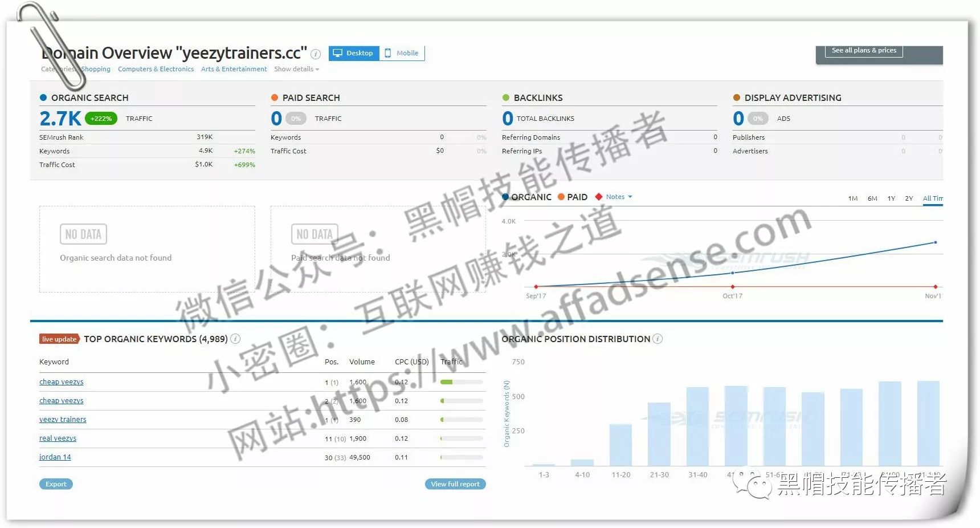The width and height of the screenshot is (980, 528).
Task: Toggle ORGANIC series in chart legend
Action: (527, 197)
